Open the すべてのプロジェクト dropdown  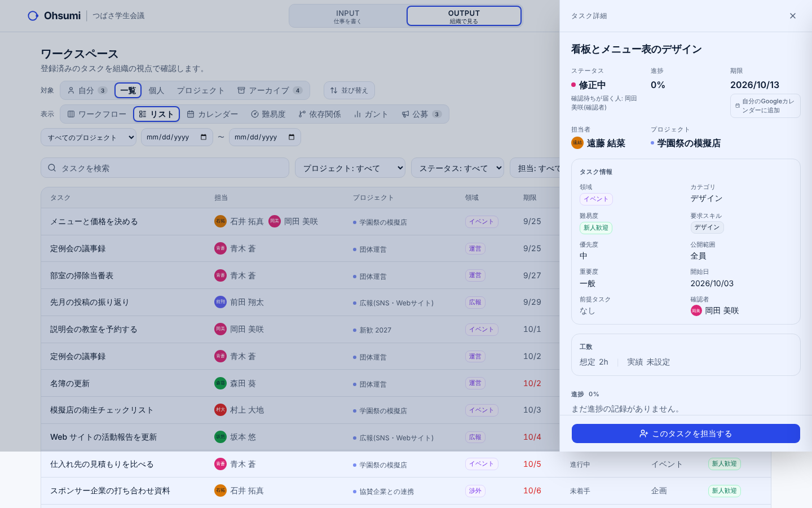point(89,137)
